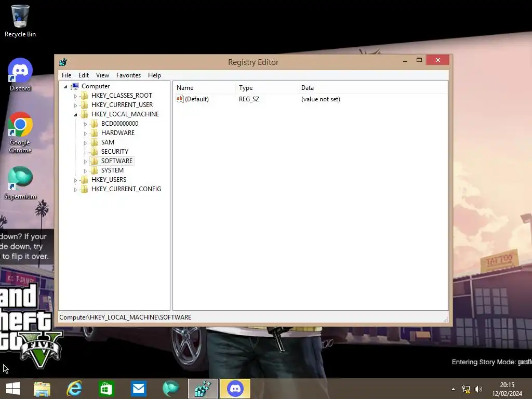Viewport: 532px width, 399px height.
Task: Select HKEY_LOCAL_MACHINE folder icon
Action: (x=85, y=114)
